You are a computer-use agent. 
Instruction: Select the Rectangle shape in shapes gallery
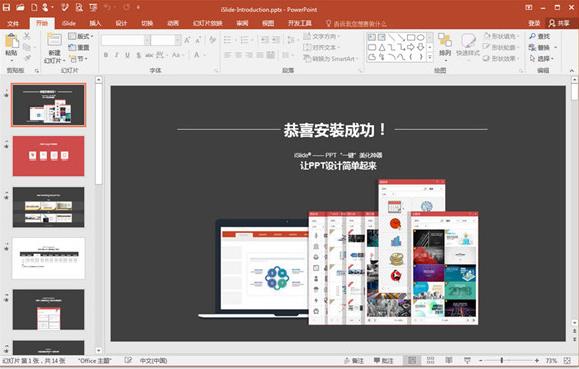coord(411,38)
